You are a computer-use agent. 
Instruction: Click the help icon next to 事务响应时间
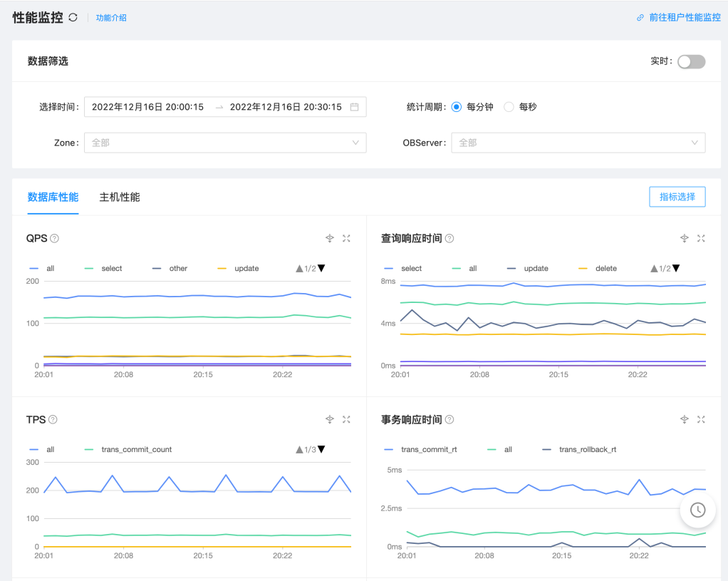449,420
